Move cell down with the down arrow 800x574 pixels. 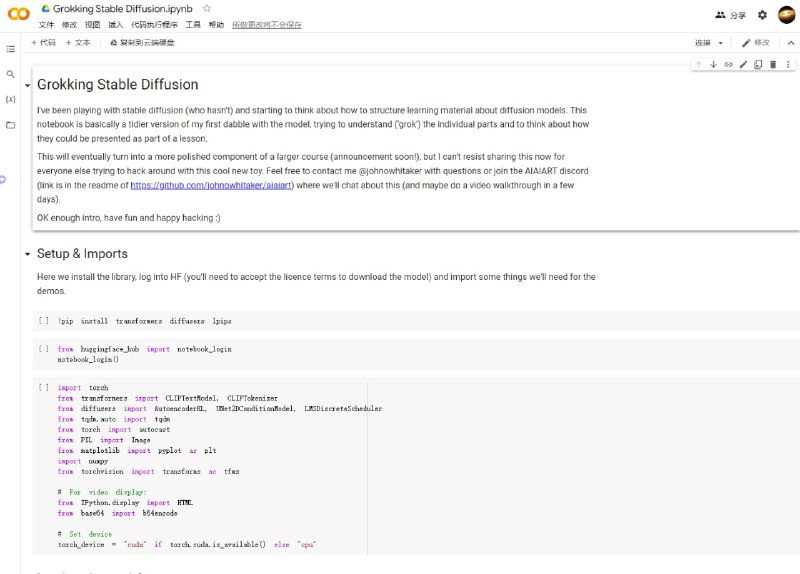[x=713, y=64]
